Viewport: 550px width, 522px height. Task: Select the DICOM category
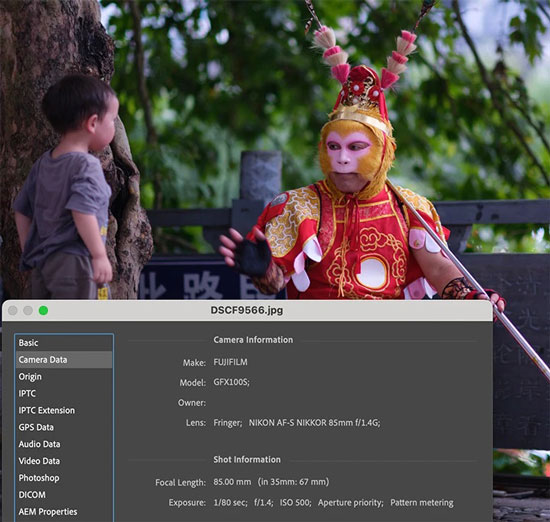click(x=64, y=494)
